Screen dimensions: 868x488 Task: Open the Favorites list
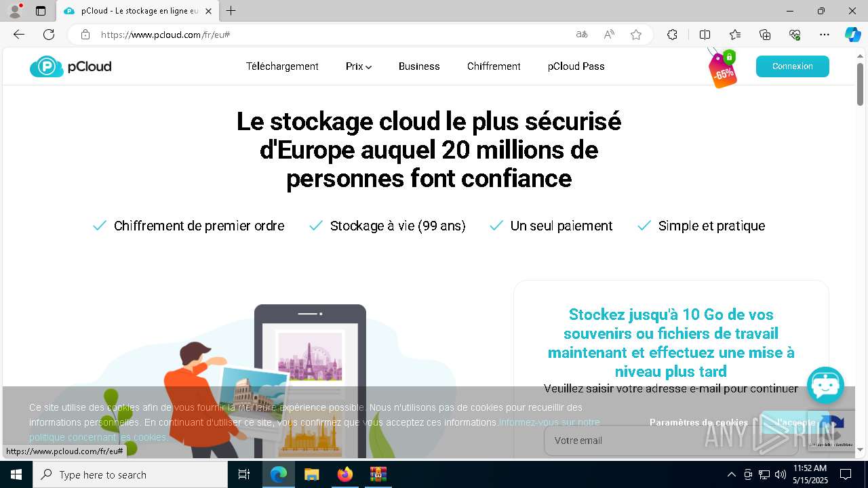(735, 35)
